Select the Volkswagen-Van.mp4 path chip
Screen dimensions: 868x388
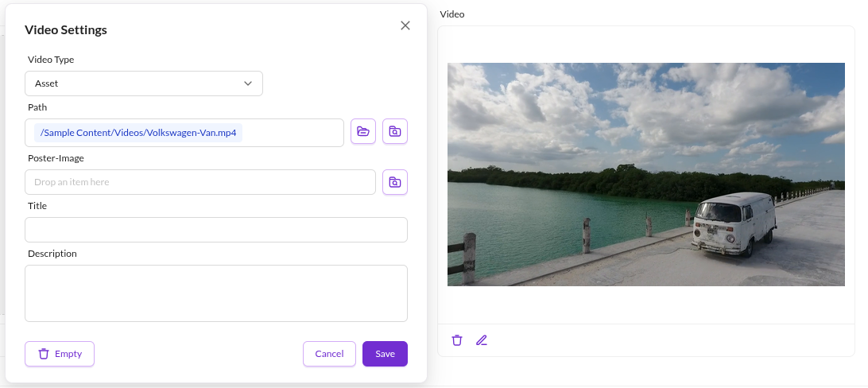(x=138, y=133)
